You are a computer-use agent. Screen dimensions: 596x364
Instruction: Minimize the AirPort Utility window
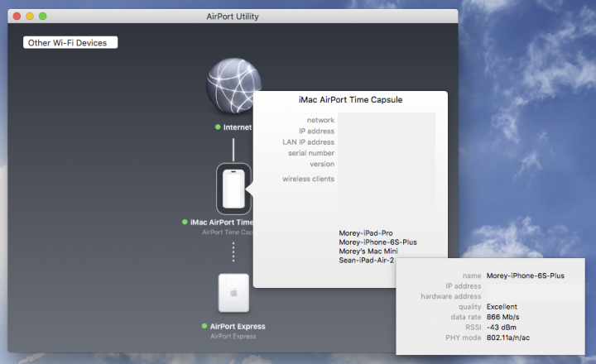tap(30, 16)
